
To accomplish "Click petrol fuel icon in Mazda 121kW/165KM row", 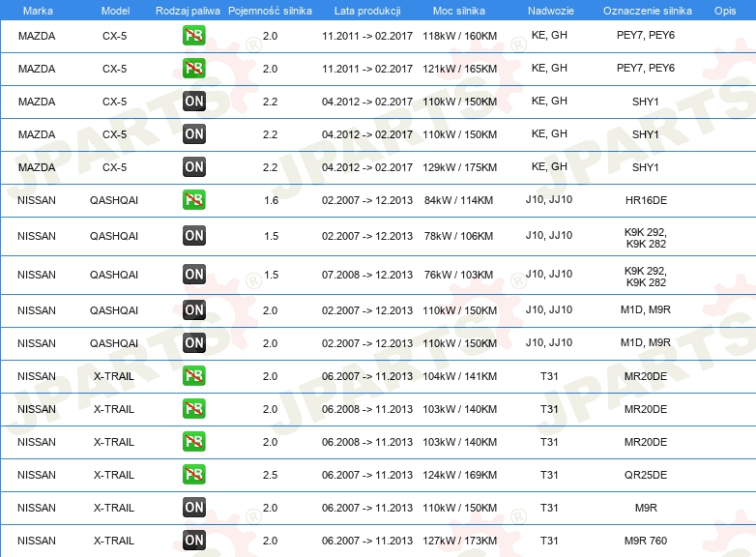I will tap(193, 69).
